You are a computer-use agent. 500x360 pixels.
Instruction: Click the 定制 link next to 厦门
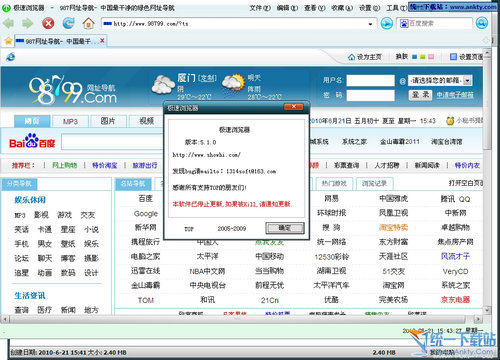pyautogui.click(x=207, y=78)
